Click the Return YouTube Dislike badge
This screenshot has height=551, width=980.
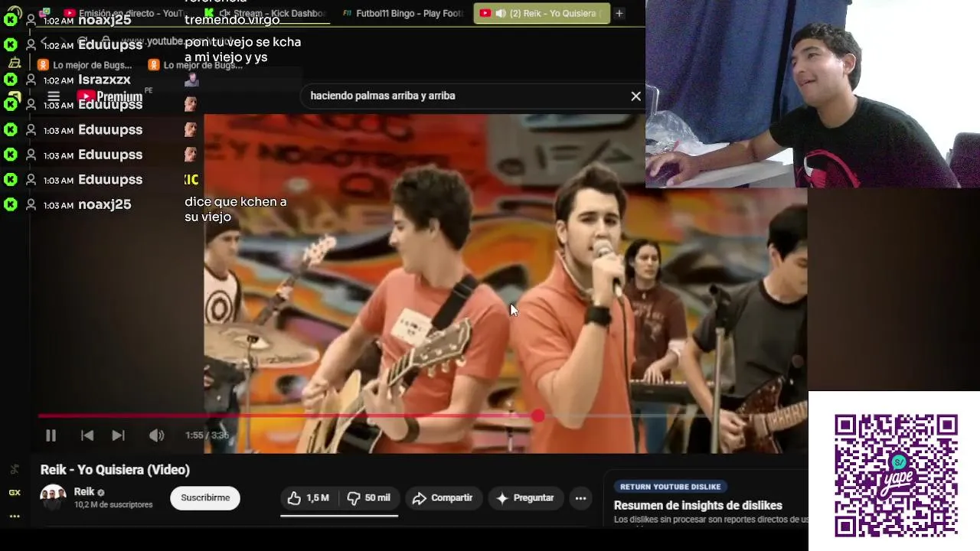[x=670, y=487]
